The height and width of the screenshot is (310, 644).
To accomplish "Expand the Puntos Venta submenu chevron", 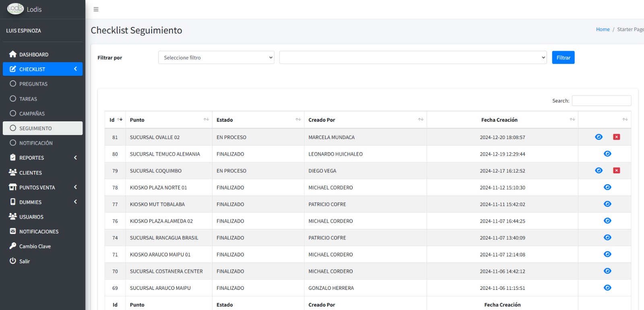I will [x=75, y=187].
